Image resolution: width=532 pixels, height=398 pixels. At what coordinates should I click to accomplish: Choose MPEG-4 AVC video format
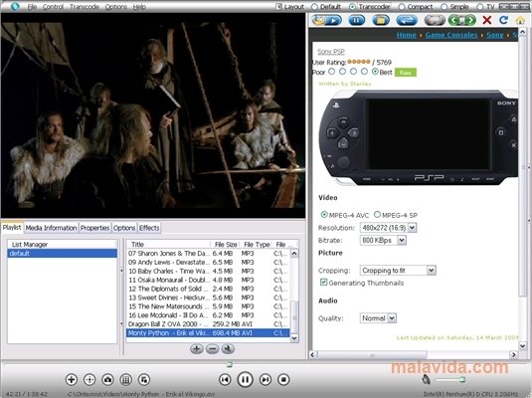tap(324, 214)
